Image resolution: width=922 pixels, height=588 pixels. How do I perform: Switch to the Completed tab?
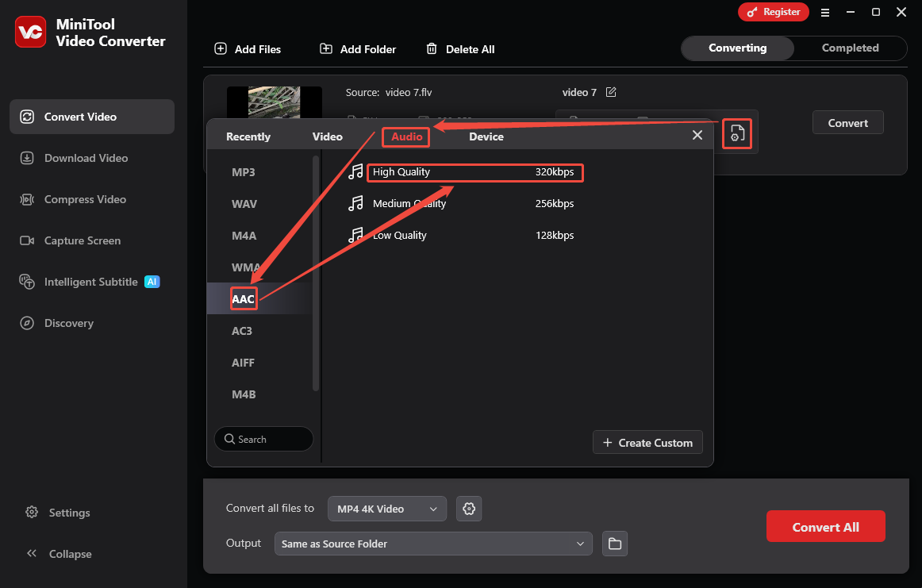(850, 48)
